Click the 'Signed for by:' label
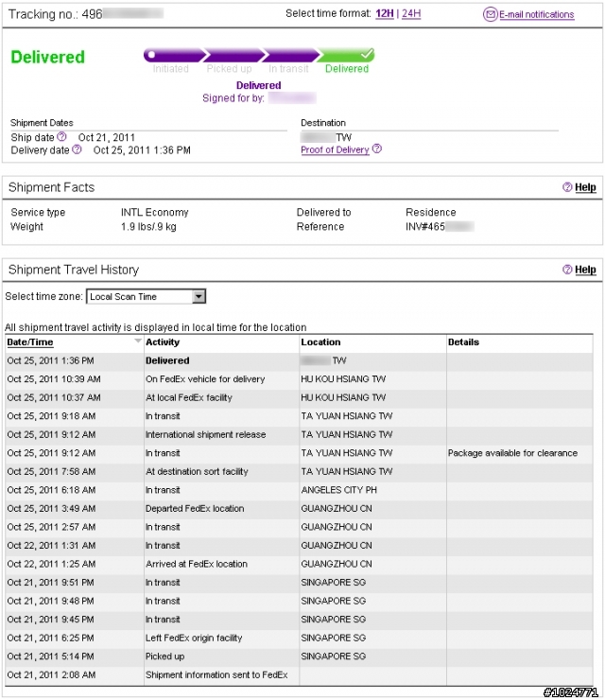Viewport: 605px width, 700px height. [233, 98]
